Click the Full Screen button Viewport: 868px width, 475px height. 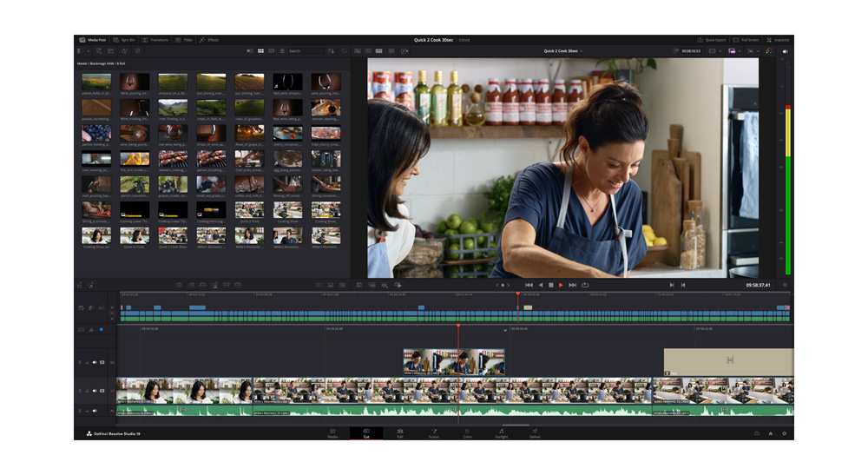click(746, 40)
